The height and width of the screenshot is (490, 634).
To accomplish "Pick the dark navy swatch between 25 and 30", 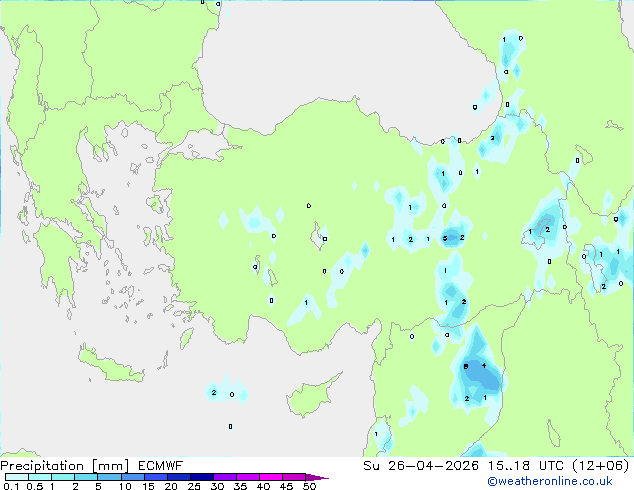I will coord(202,477).
